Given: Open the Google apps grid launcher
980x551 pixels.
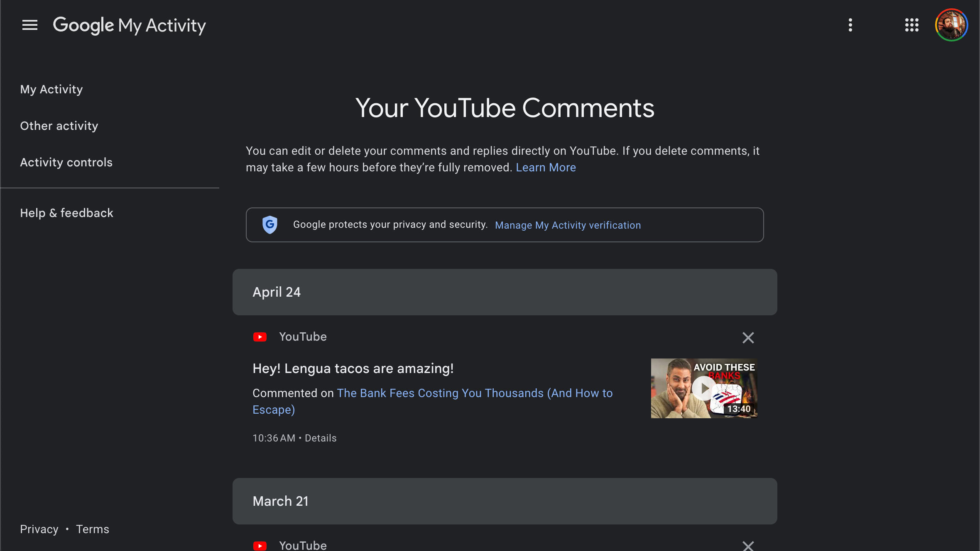Looking at the screenshot, I should coord(911,25).
